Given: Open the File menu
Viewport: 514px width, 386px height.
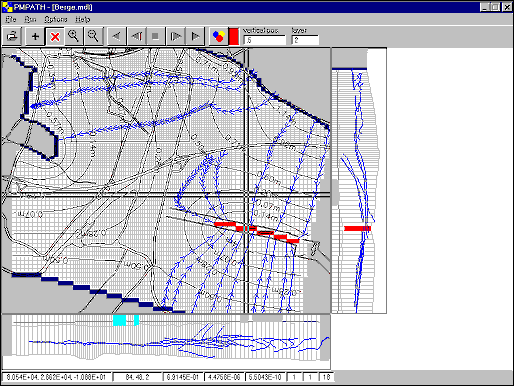Looking at the screenshot, I should tap(11, 19).
